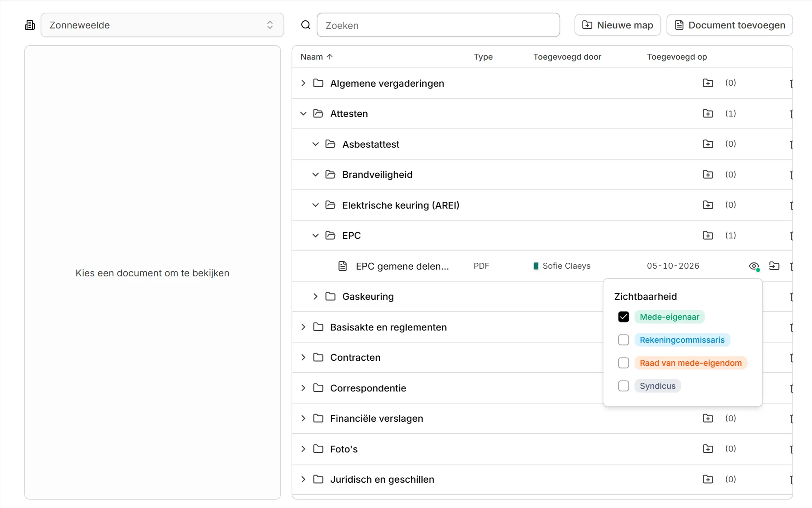The height and width of the screenshot is (508, 812).
Task: Expand the Contracten folder
Action: (303, 357)
